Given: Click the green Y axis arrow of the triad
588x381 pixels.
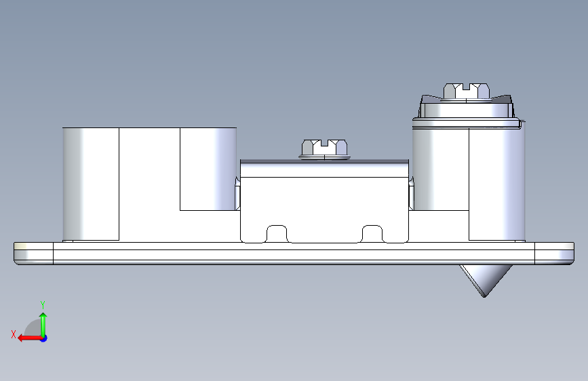Looking at the screenshot, I should [x=43, y=324].
